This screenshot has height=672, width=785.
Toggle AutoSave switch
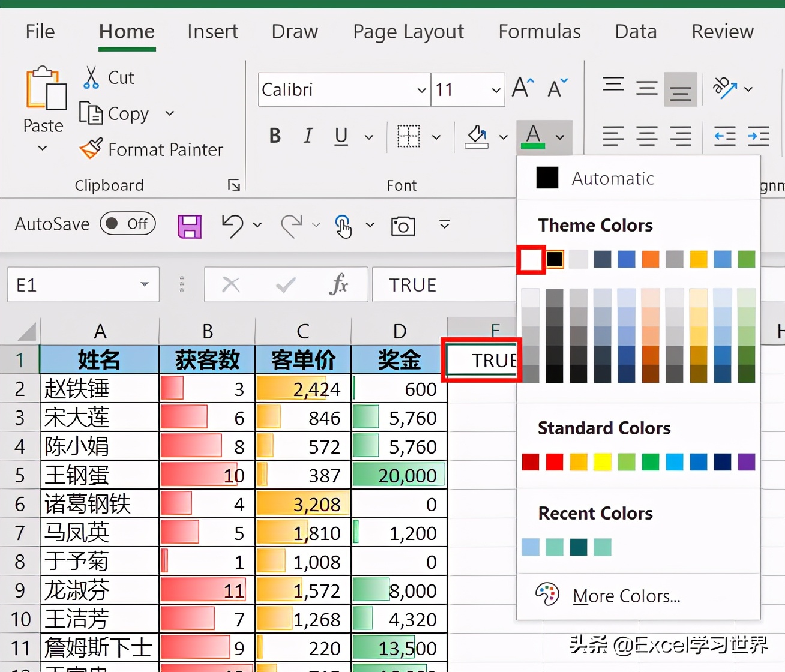point(127,224)
